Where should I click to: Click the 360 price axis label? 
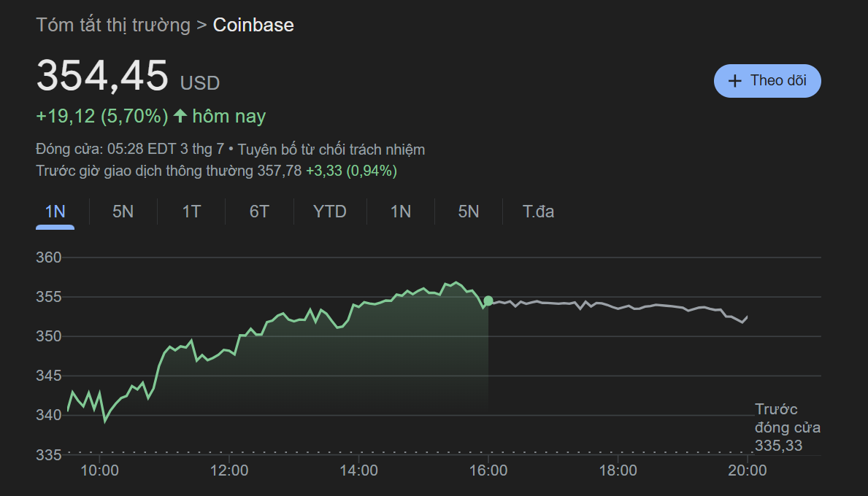49,257
